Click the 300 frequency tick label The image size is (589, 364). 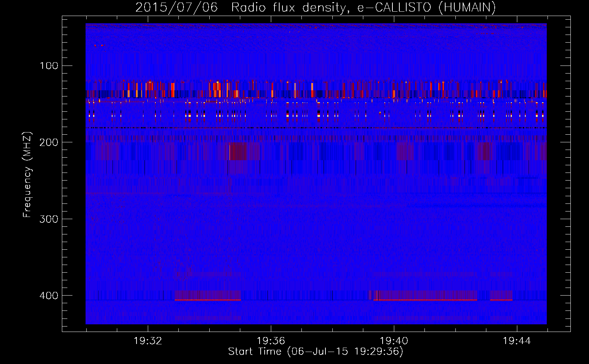coord(49,219)
